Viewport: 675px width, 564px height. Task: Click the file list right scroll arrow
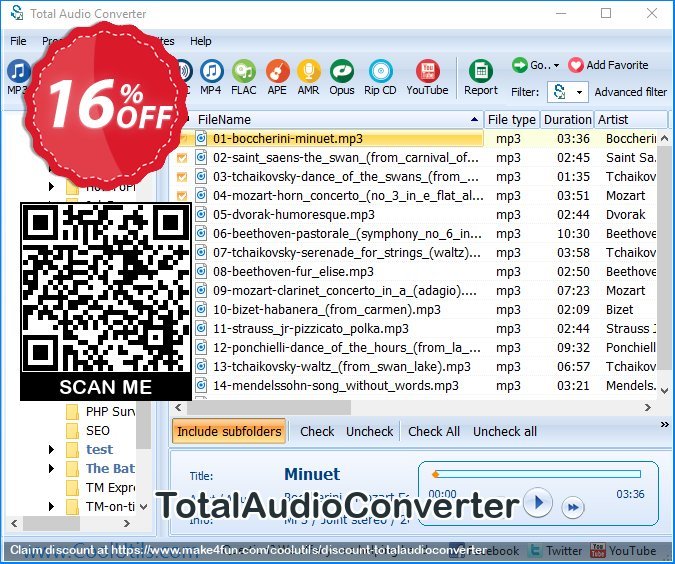(647, 407)
